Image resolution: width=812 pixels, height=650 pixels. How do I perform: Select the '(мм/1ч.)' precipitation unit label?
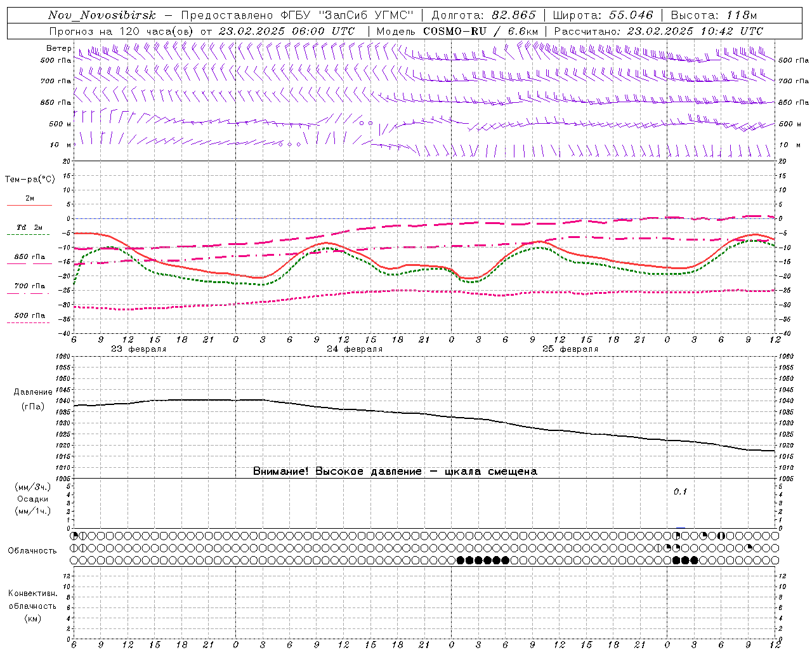click(x=33, y=511)
